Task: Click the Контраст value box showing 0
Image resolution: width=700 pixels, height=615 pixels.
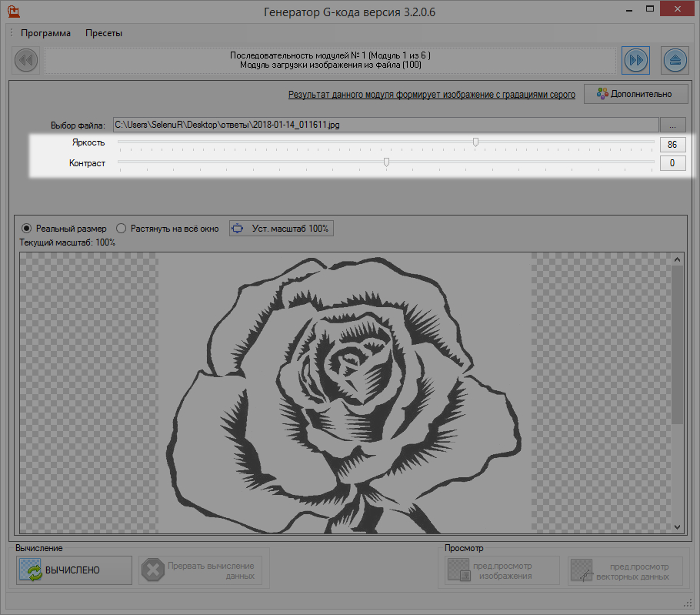Action: click(x=673, y=163)
